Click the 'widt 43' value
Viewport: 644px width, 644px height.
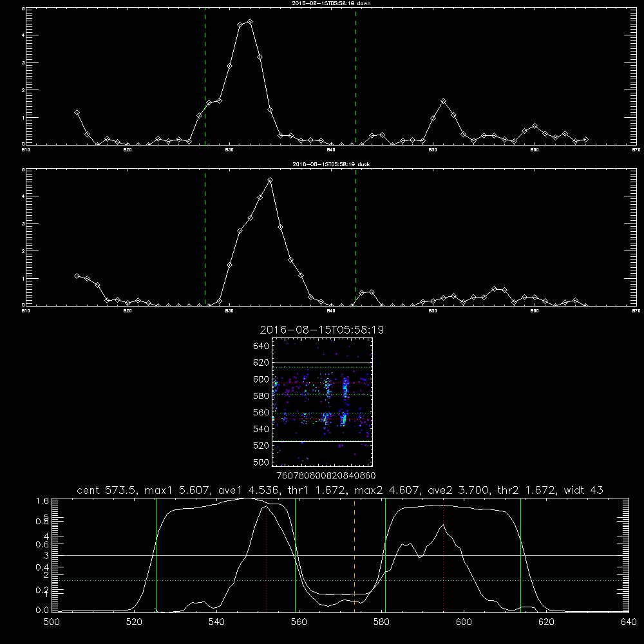(583, 490)
